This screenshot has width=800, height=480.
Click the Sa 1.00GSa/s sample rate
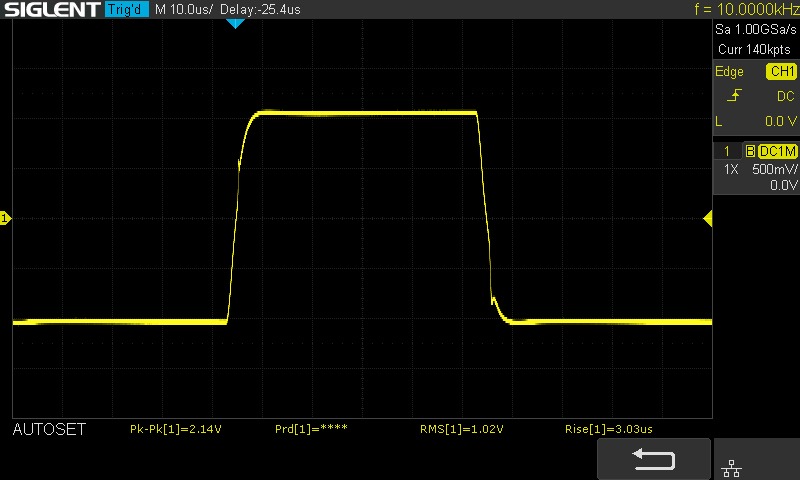(756, 29)
